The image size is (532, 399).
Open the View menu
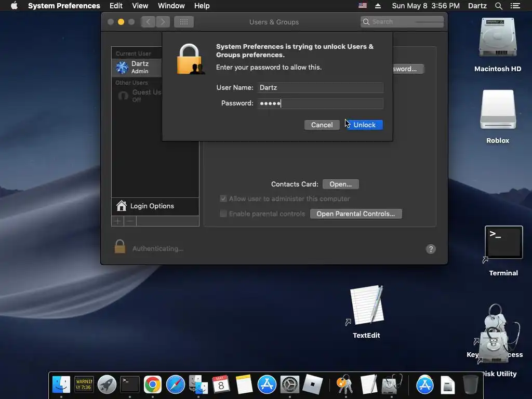140,6
